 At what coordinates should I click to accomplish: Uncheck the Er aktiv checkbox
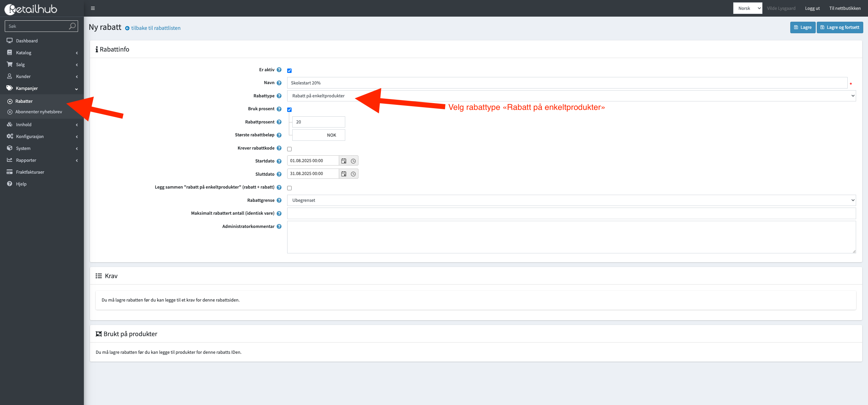click(x=289, y=71)
